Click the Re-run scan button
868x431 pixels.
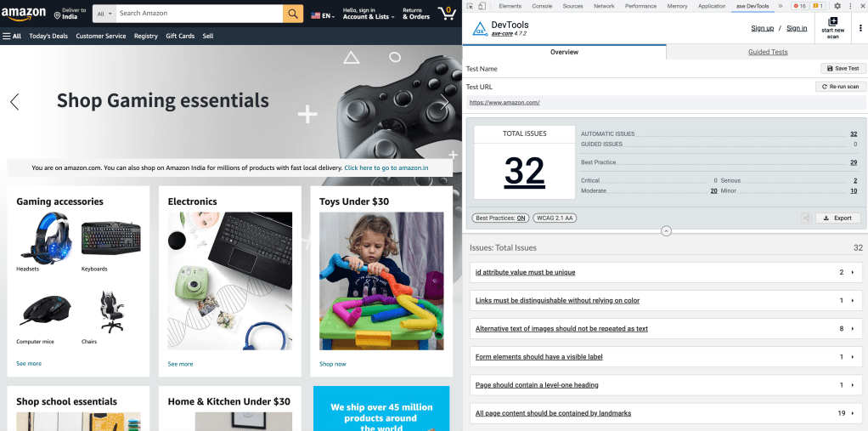841,87
